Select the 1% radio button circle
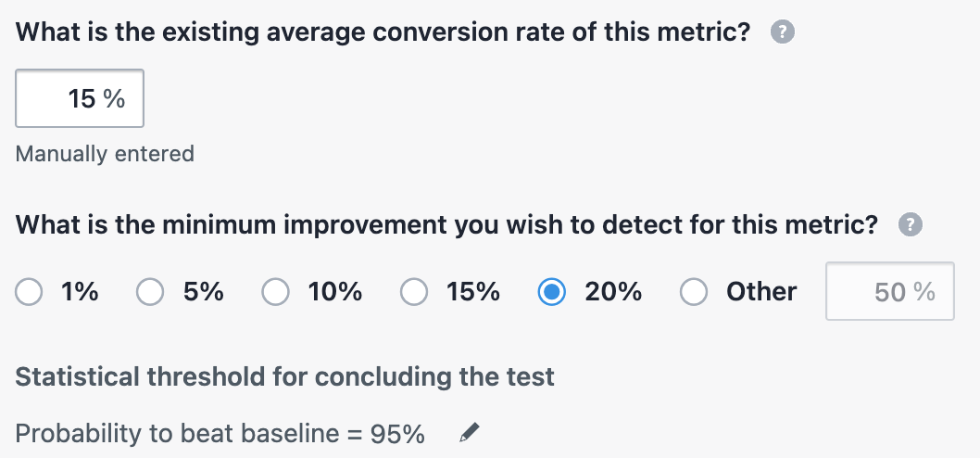The width and height of the screenshot is (980, 458). (x=30, y=292)
